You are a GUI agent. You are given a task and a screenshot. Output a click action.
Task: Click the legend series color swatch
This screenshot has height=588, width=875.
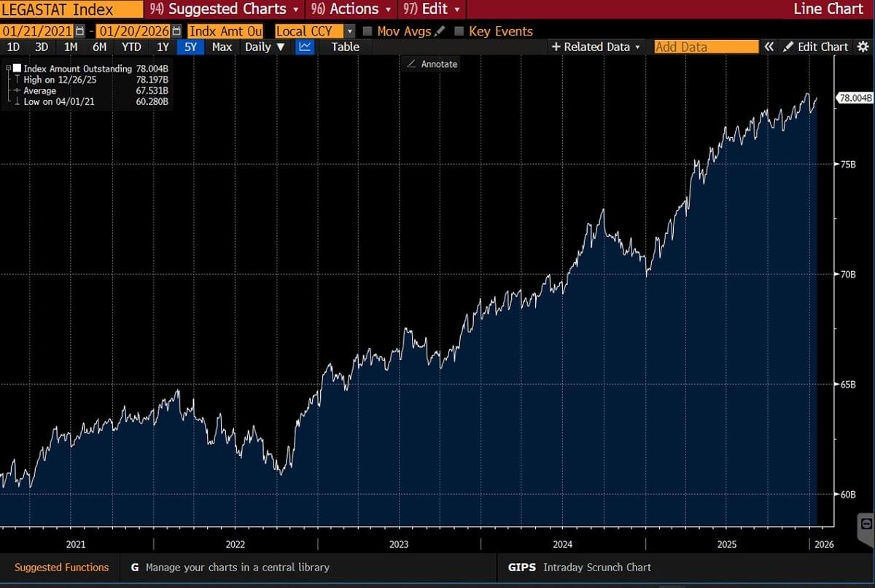point(17,68)
